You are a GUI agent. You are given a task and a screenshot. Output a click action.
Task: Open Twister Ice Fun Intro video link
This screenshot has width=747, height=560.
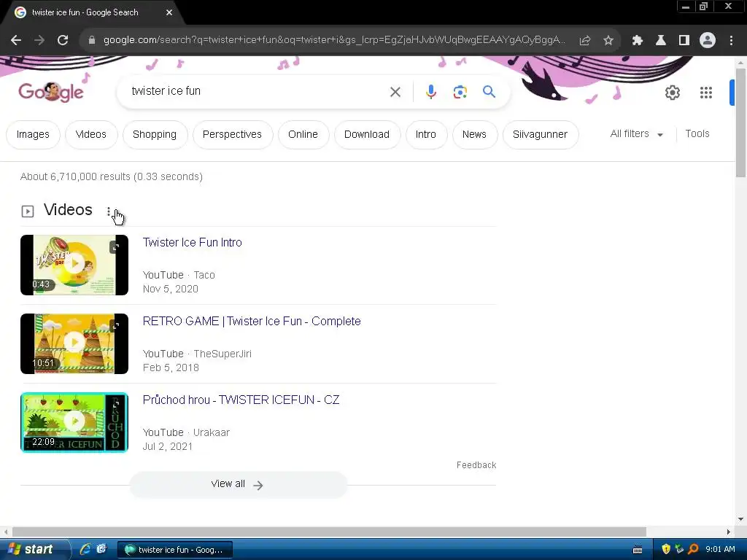(193, 242)
